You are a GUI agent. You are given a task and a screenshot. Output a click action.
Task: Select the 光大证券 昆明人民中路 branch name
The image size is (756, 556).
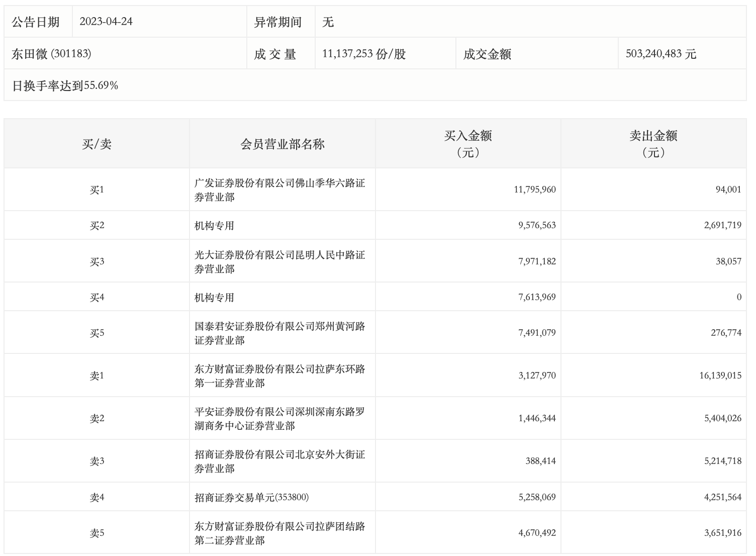[x=279, y=262]
